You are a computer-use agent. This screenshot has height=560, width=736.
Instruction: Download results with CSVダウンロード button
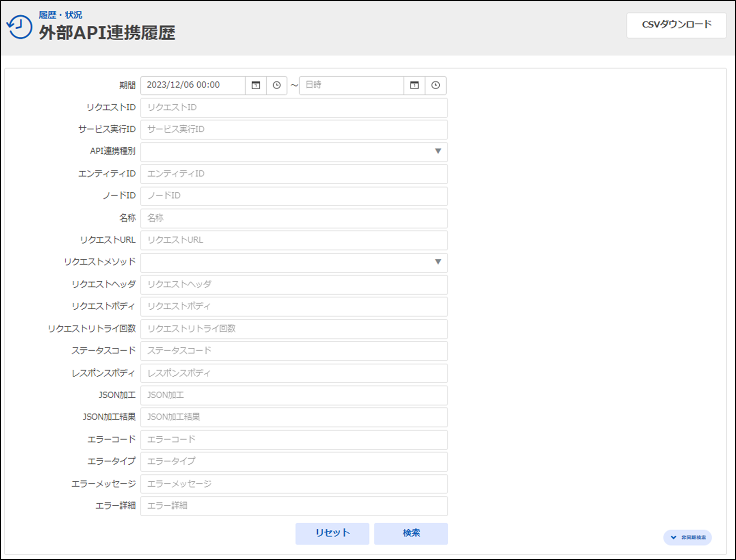[676, 25]
